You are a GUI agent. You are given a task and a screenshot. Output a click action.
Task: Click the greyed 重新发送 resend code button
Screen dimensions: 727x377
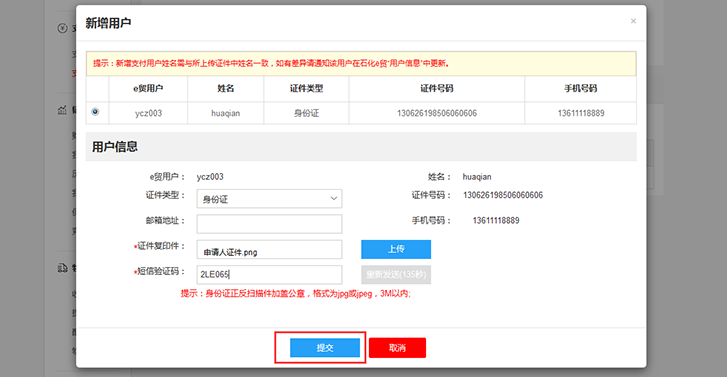396,275
